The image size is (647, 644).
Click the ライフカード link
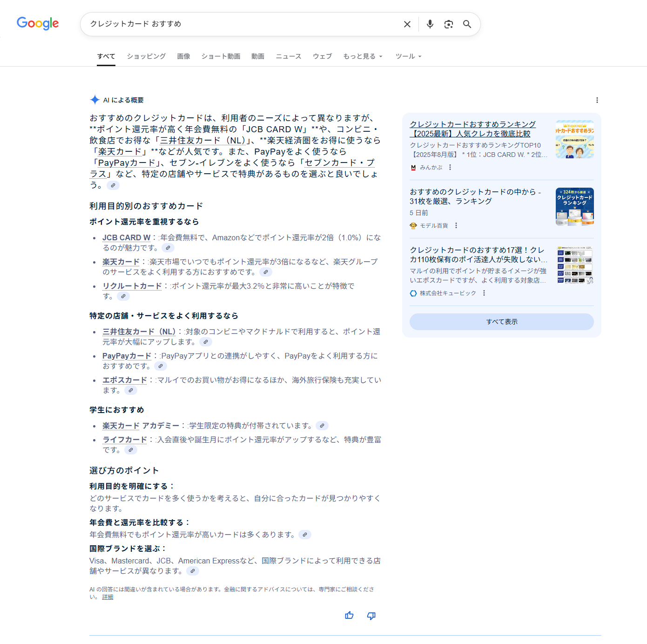(x=125, y=440)
